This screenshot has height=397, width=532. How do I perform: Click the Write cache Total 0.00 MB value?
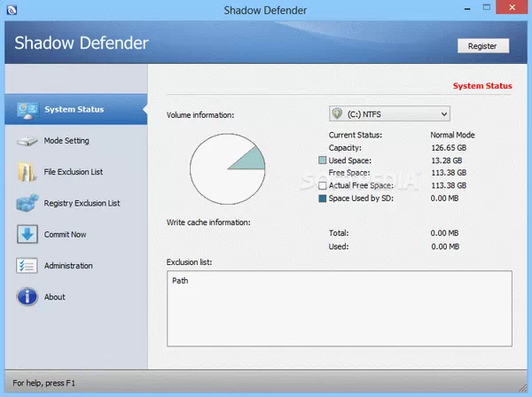coord(444,233)
